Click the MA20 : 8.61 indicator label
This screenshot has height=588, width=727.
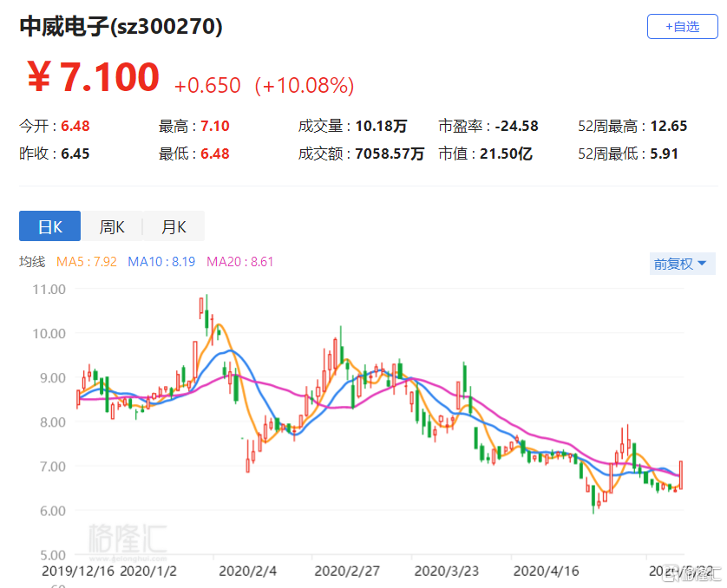coord(240,262)
